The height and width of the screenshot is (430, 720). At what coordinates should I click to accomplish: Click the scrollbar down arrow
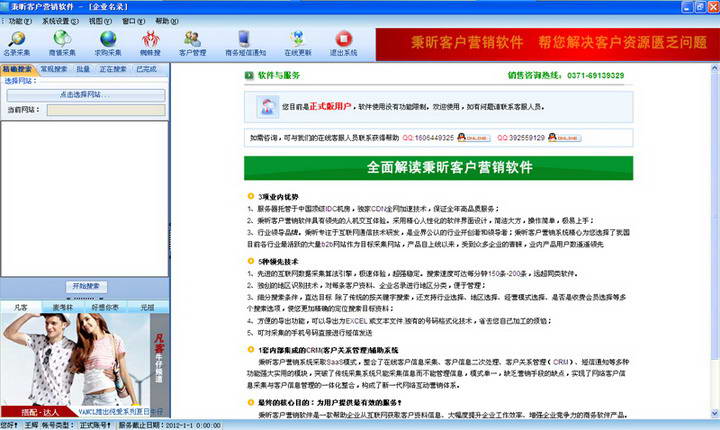click(715, 413)
